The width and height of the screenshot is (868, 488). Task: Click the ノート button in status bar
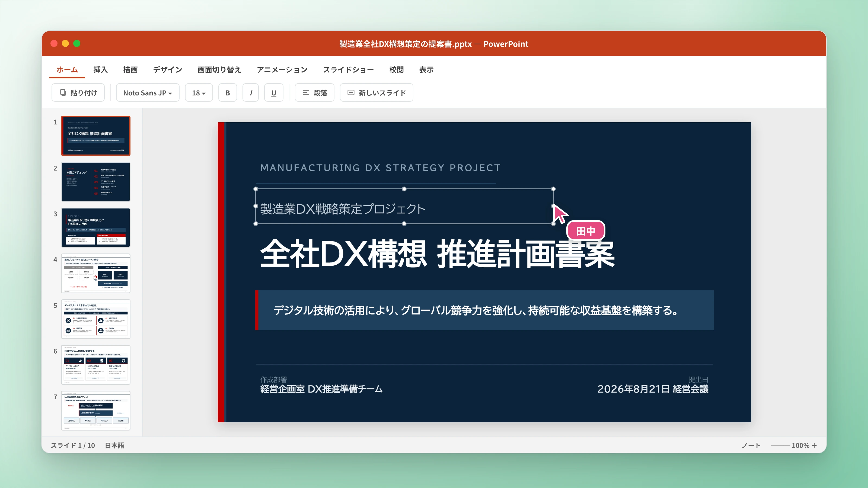751,445
